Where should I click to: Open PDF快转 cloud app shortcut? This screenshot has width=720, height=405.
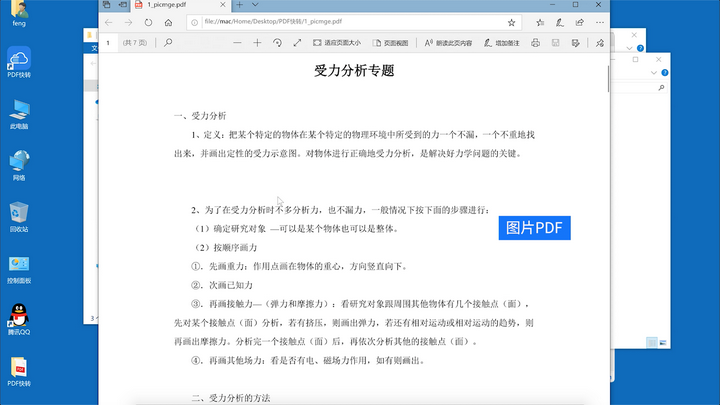19,62
